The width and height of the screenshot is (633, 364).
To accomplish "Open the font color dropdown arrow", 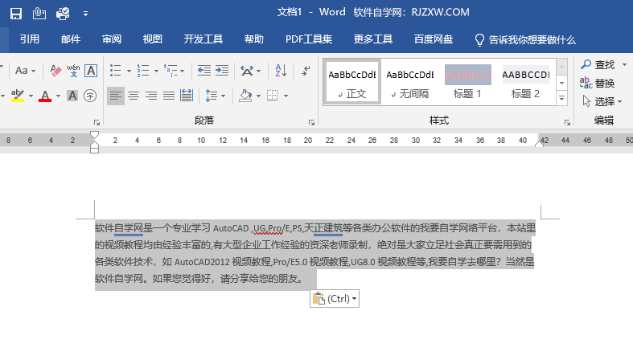I will 58,96.
